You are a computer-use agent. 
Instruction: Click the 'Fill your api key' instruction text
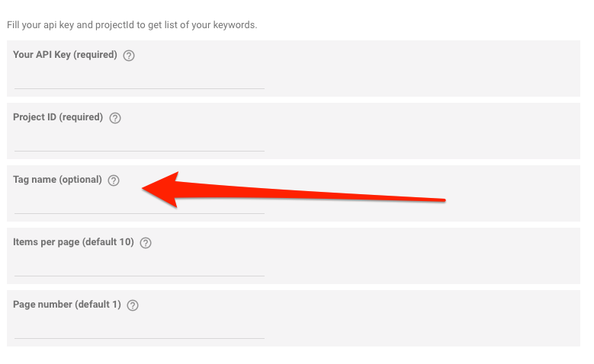(x=132, y=25)
